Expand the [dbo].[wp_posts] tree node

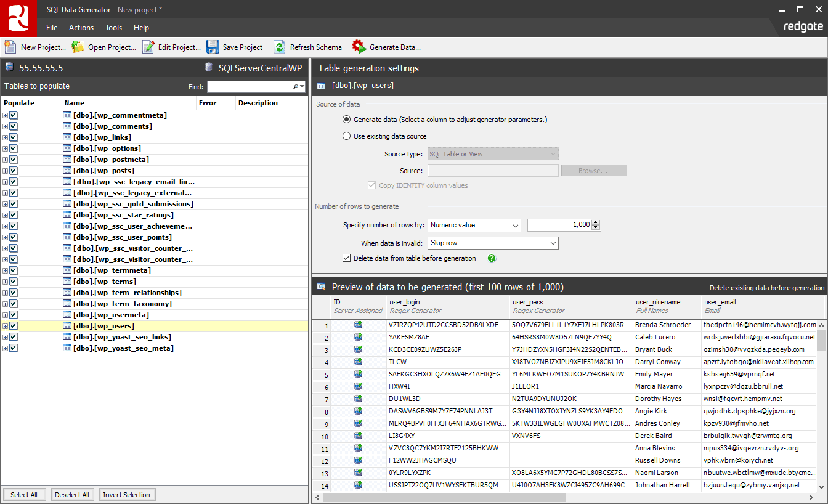[4, 170]
